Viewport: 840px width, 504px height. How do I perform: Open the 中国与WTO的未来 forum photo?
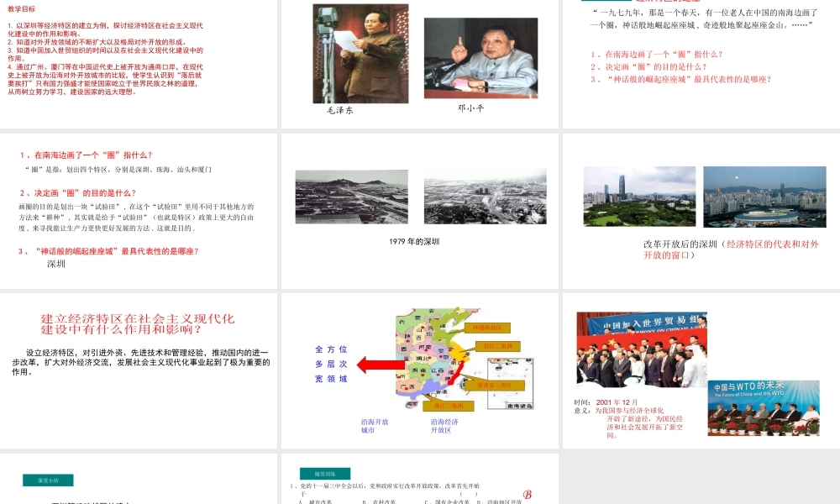[764, 408]
